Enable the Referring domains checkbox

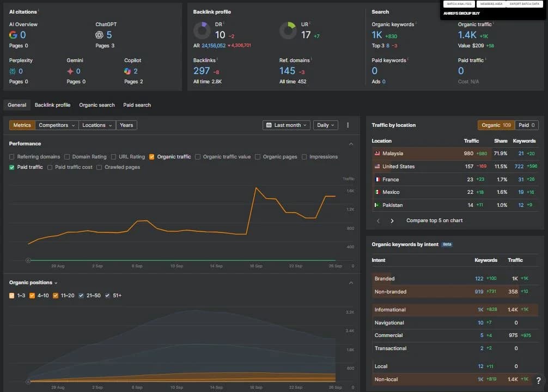12,157
